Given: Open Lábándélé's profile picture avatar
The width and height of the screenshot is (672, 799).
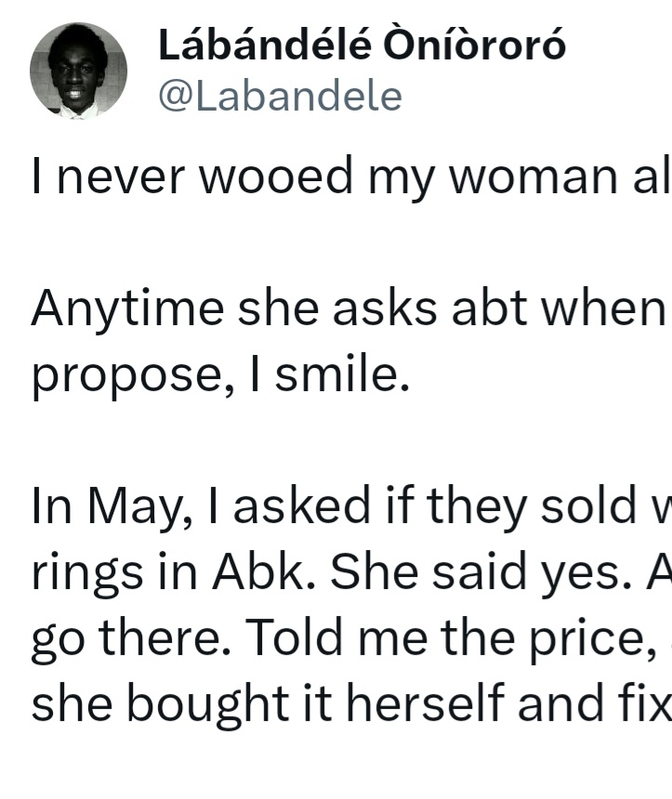Looking at the screenshot, I should click(78, 71).
